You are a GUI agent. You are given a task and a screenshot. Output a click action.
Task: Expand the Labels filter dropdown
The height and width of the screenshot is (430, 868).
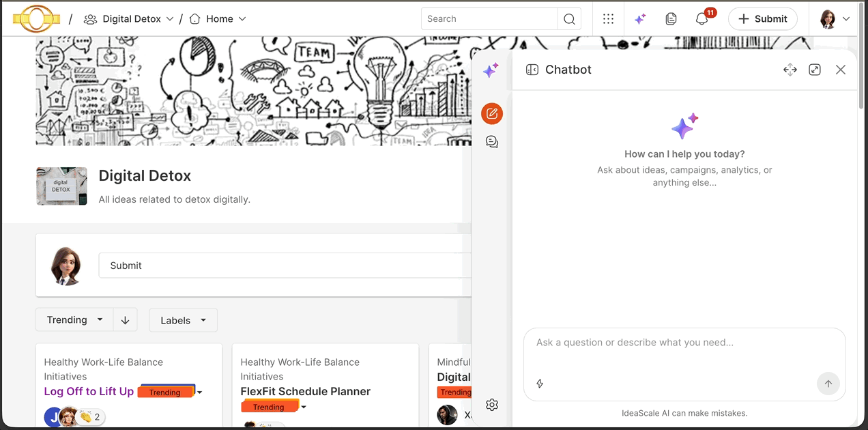pos(183,319)
